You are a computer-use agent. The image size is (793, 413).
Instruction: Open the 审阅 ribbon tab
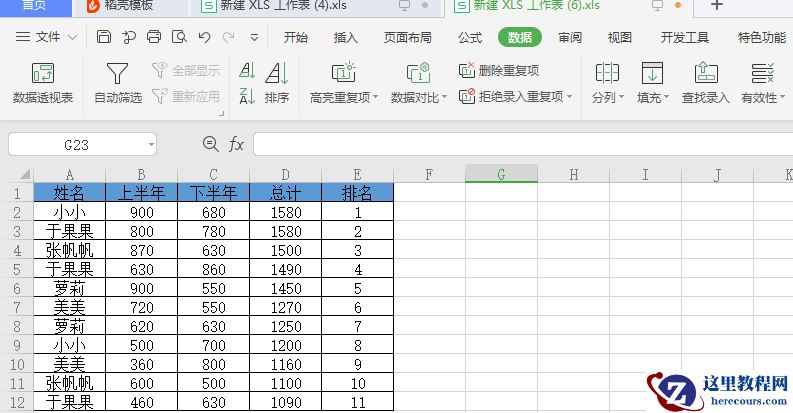(x=570, y=37)
